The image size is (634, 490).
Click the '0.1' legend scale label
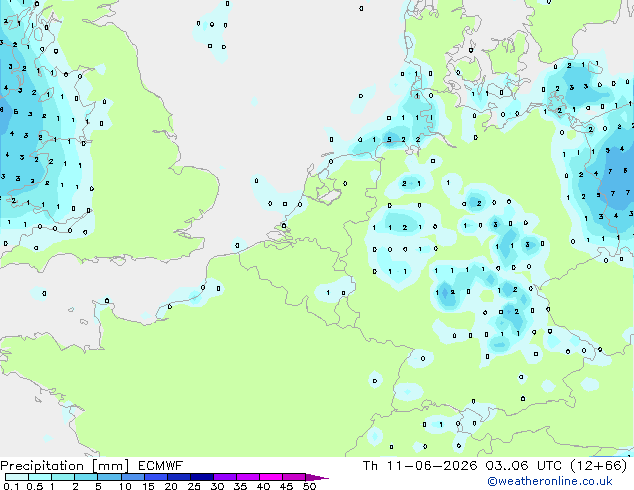pos(11,486)
